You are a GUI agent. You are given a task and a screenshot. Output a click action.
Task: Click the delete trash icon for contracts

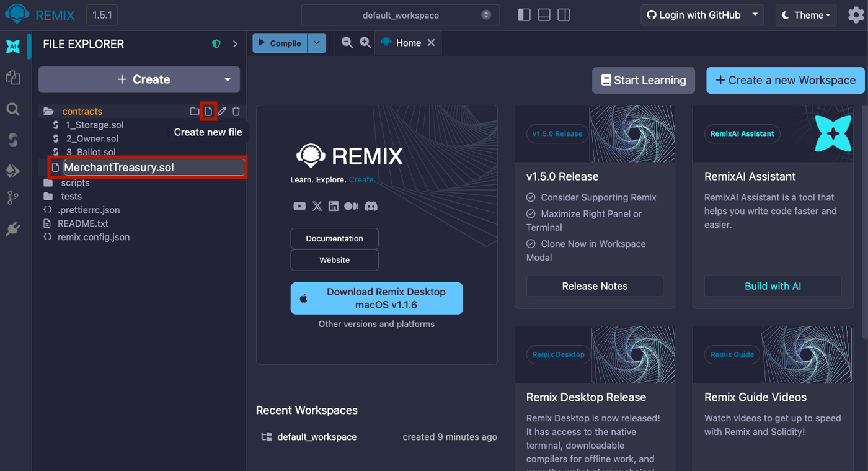[236, 112]
